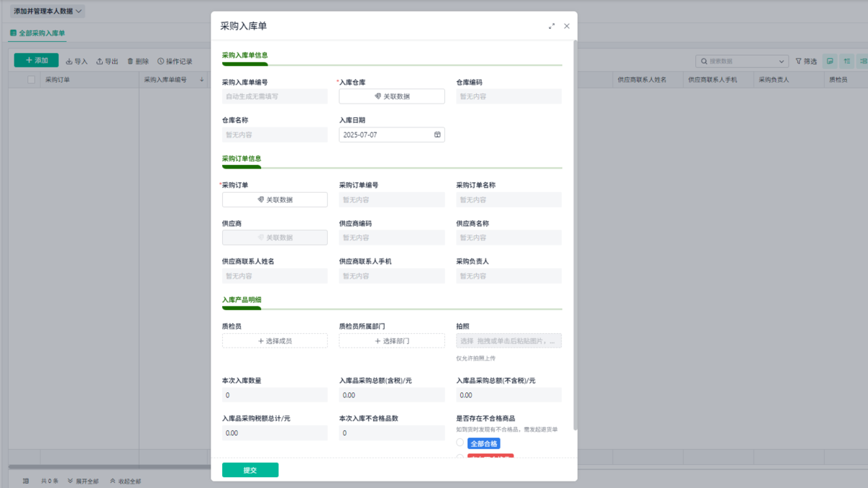
Task: Click the 入库品采购税额总计/元 field
Action: 275,433
